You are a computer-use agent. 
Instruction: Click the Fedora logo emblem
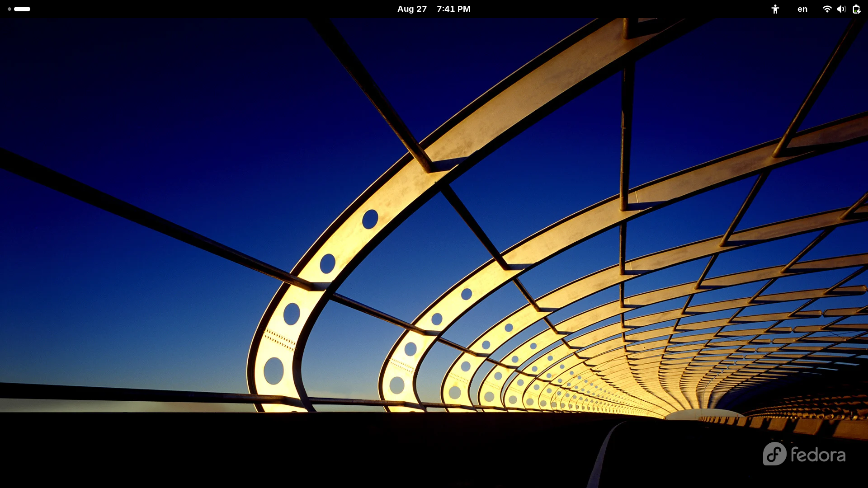coord(774,454)
